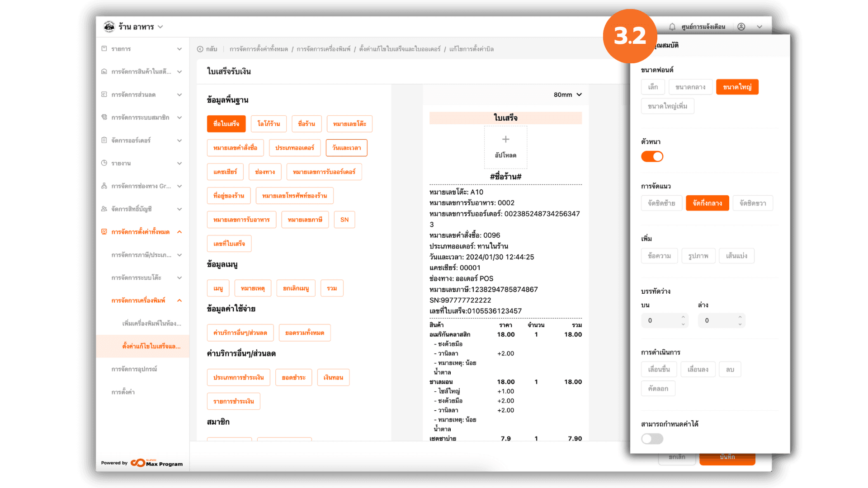
Task: Increase the บน blank line stepper
Action: coord(683,317)
